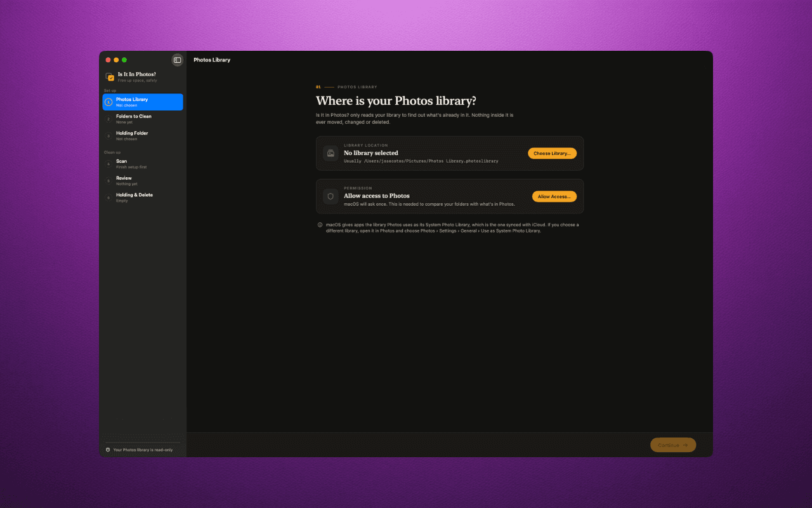Click the step 5 number icon

[x=108, y=181]
